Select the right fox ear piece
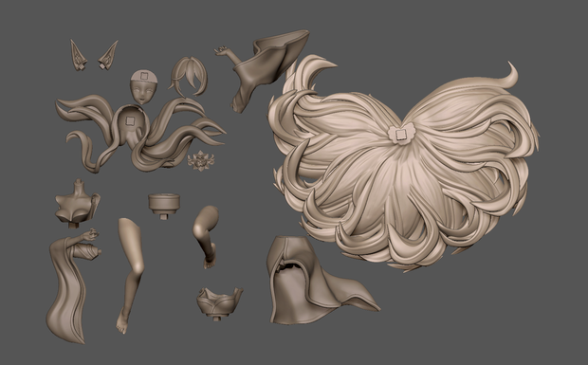The width and height of the screenshot is (588, 365). [108, 55]
